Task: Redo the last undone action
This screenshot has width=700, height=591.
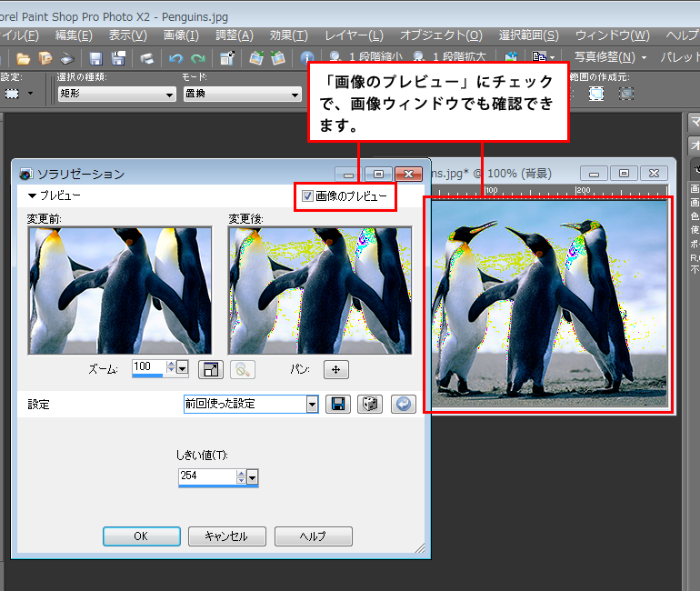Action: 198,58
